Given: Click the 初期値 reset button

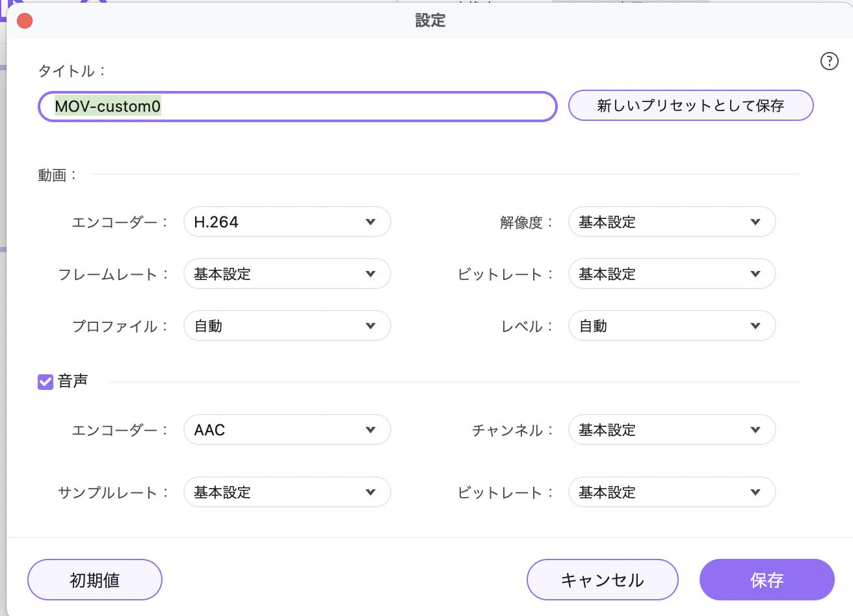Looking at the screenshot, I should pos(95,580).
